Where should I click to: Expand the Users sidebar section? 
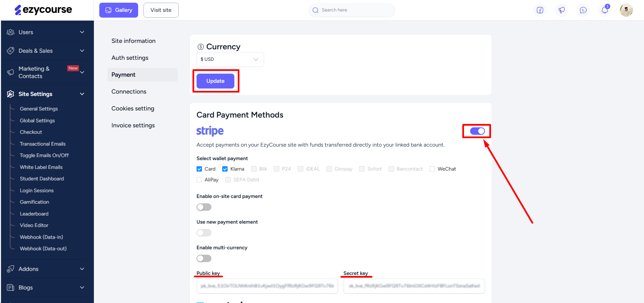(46, 32)
